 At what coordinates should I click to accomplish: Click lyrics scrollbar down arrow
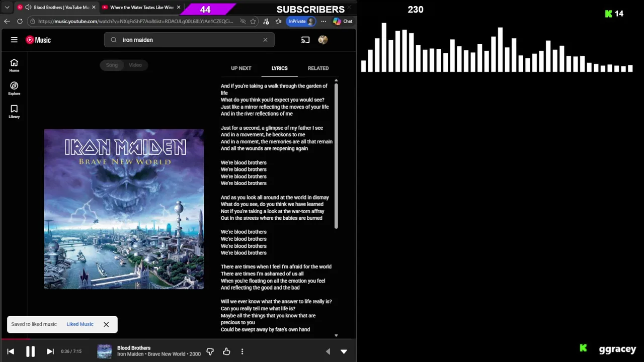pos(336,335)
